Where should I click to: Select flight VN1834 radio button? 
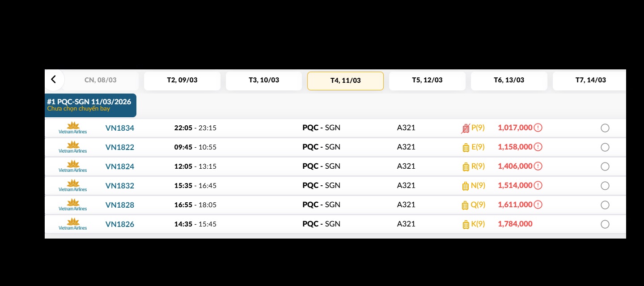pyautogui.click(x=605, y=128)
